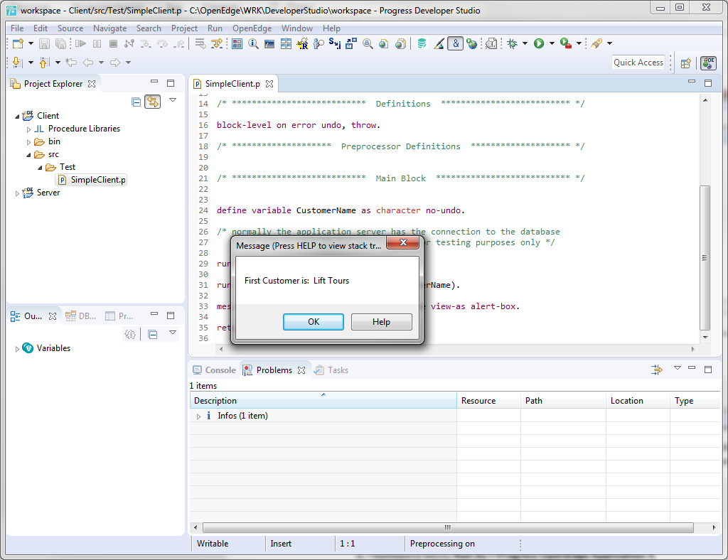Open the OpenEdge menu
The image size is (728, 560).
[x=252, y=28]
